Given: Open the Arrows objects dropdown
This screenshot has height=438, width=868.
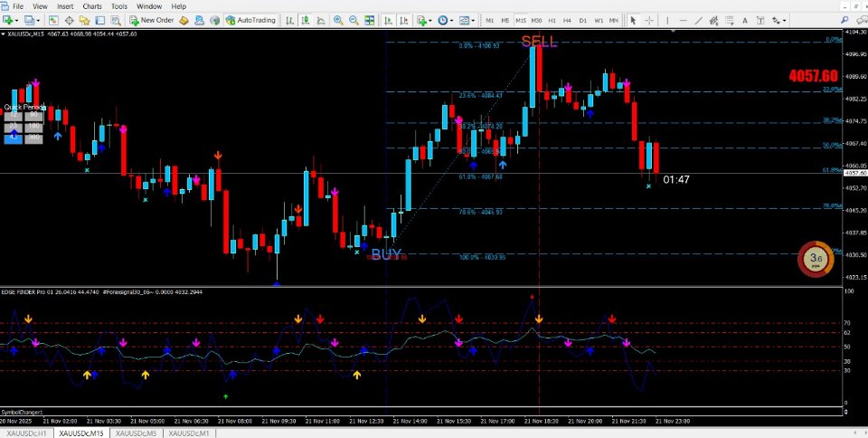Looking at the screenshot, I should click(778, 21).
